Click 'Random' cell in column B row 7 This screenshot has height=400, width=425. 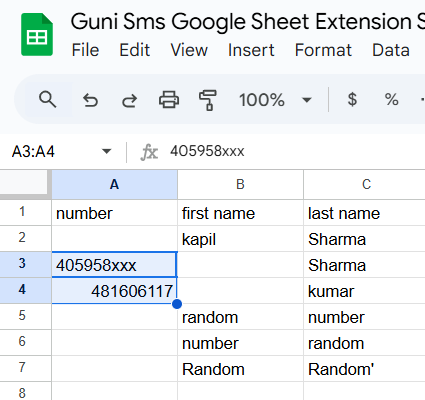coord(240,369)
